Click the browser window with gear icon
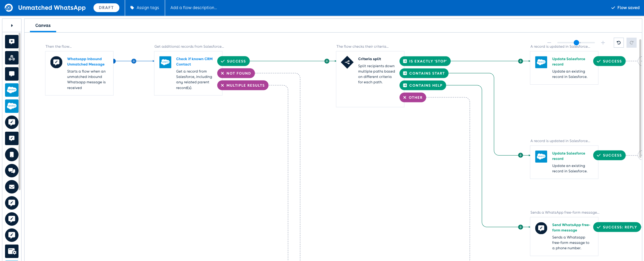The height and width of the screenshot is (261, 644). (x=12, y=251)
